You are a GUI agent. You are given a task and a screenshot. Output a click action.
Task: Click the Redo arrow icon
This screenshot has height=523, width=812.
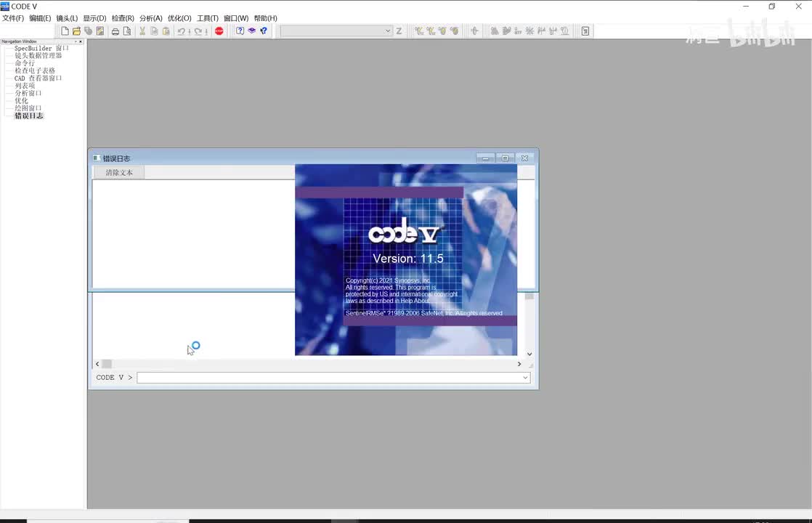coord(198,31)
